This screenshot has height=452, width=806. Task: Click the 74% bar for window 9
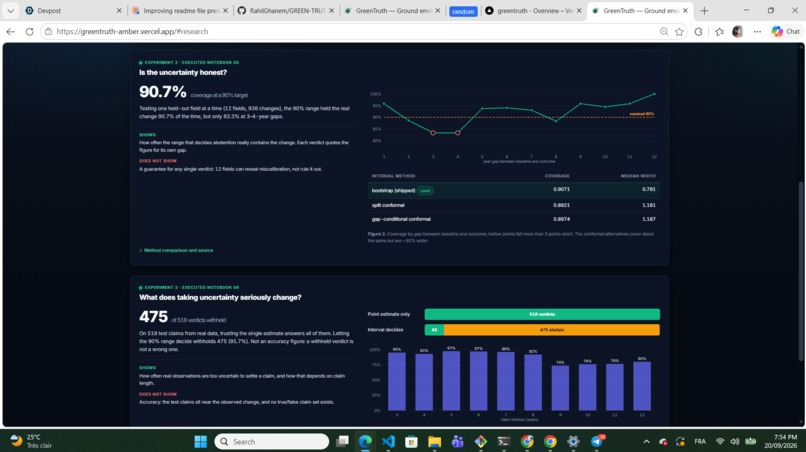pyautogui.click(x=560, y=388)
